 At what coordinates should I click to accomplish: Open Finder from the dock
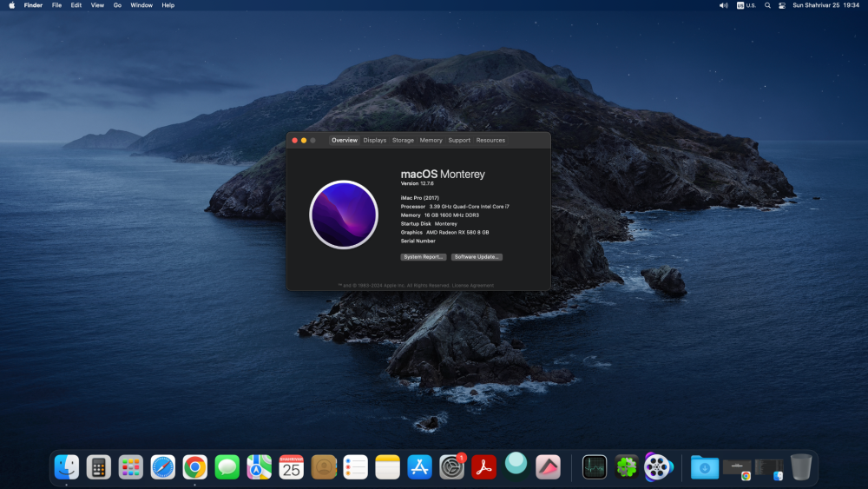pos(67,466)
